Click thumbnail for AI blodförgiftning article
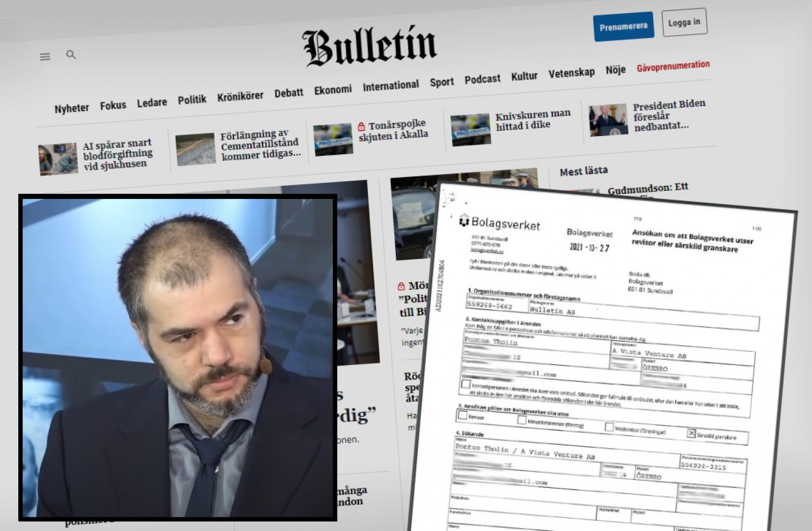The image size is (812, 531). point(57,159)
